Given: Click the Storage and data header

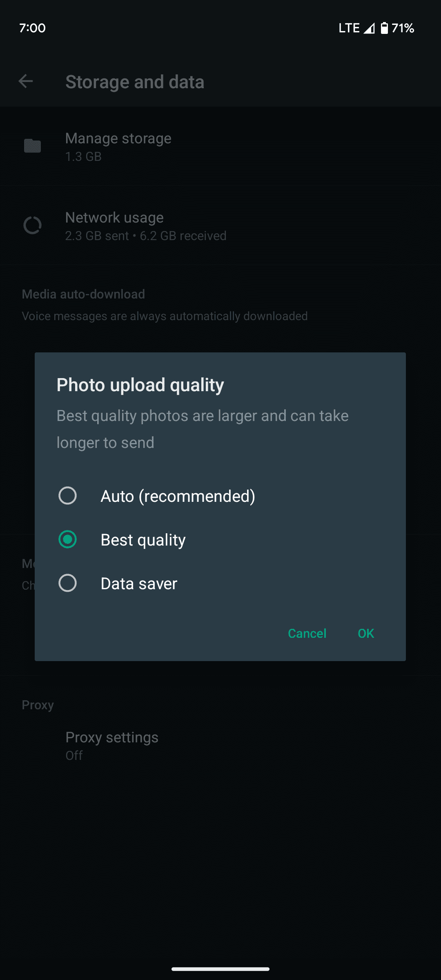Looking at the screenshot, I should (x=135, y=82).
